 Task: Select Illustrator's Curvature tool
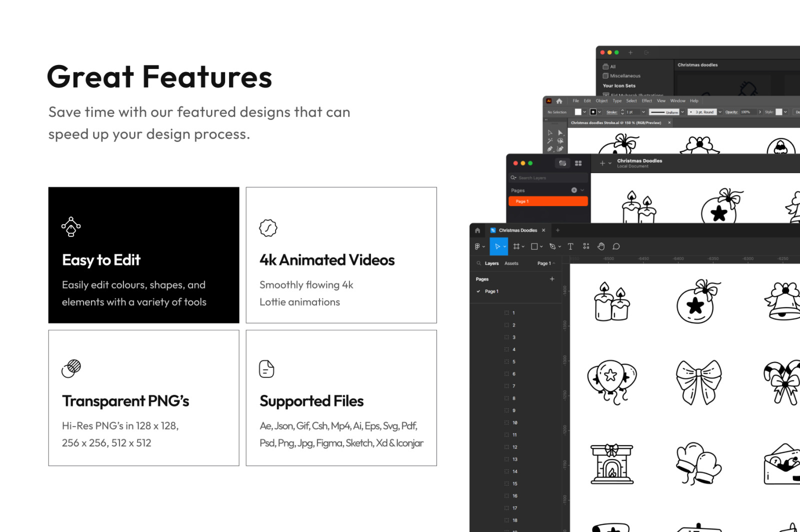560,149
